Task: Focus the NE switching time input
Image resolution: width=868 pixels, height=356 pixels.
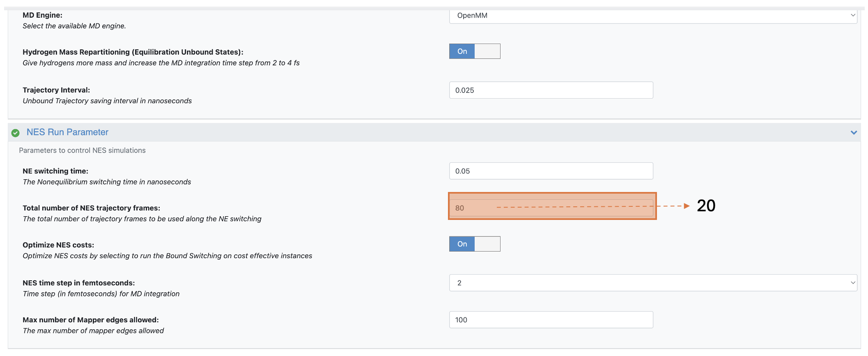Action: 551,171
